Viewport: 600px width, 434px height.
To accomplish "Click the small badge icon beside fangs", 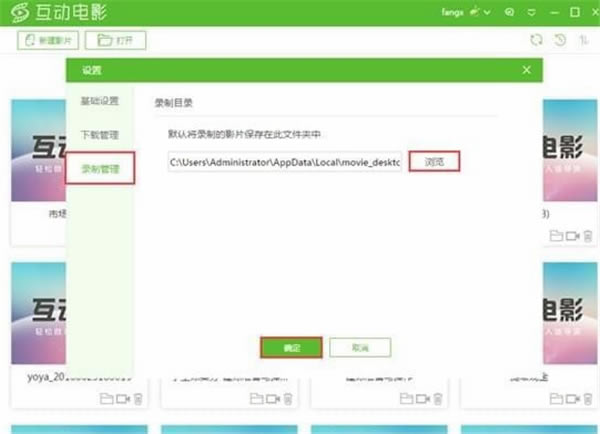I will point(474,12).
